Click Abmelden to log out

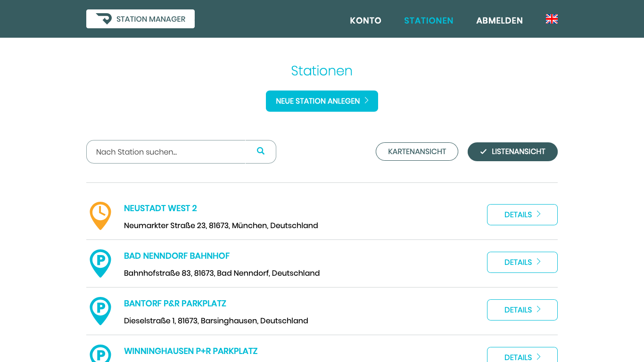click(x=499, y=20)
